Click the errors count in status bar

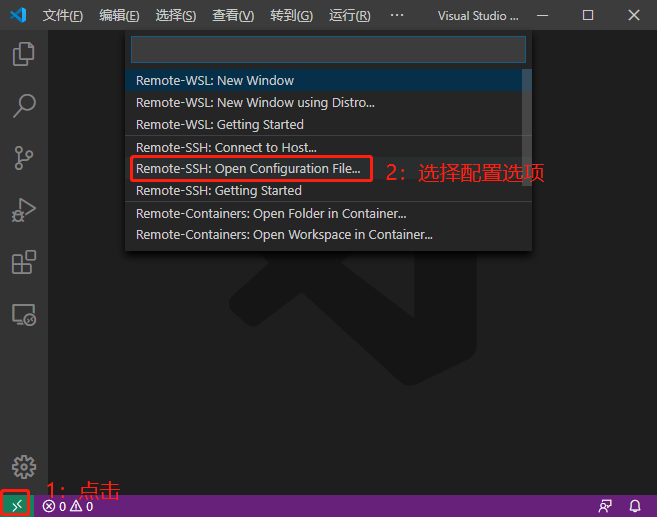(54, 507)
